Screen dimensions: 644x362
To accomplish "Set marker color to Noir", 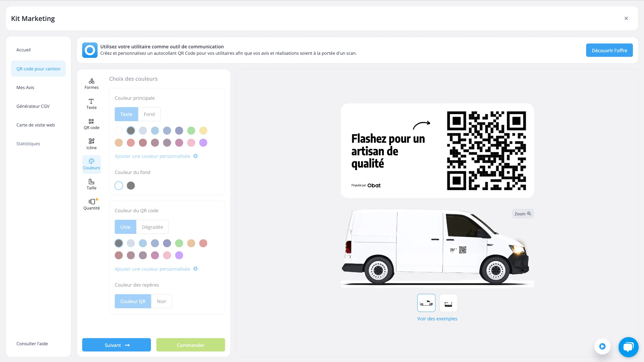I will pyautogui.click(x=162, y=301).
